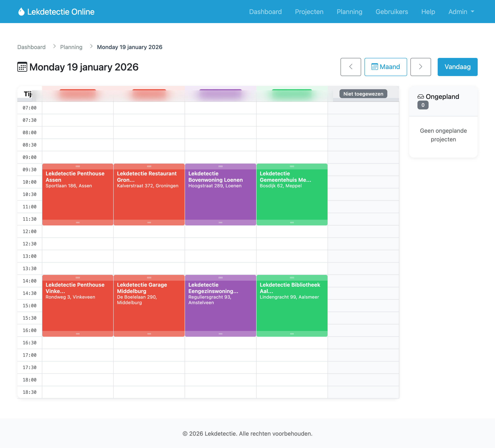Navigate to Gebruikers in the top bar
Screen dimensions: 495x448
coord(392,12)
